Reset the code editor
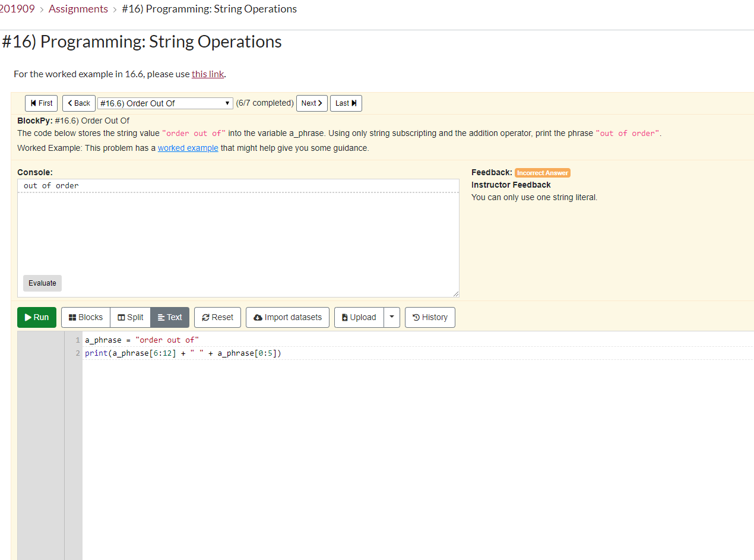754x560 pixels. click(x=217, y=317)
